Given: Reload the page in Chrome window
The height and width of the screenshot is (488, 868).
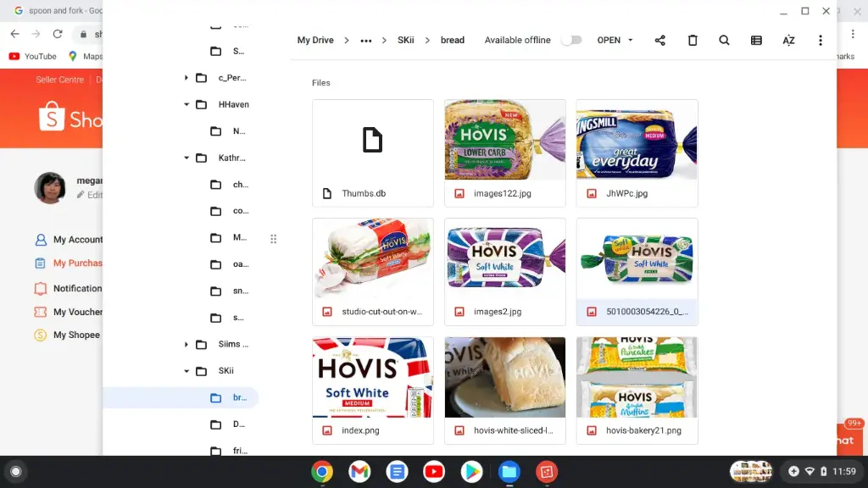Looking at the screenshot, I should pos(58,34).
